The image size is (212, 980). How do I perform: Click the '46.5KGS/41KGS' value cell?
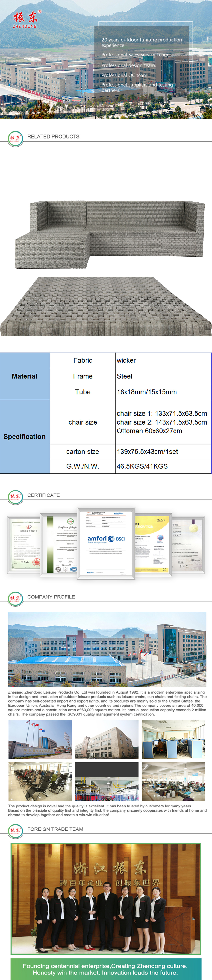pos(163,466)
